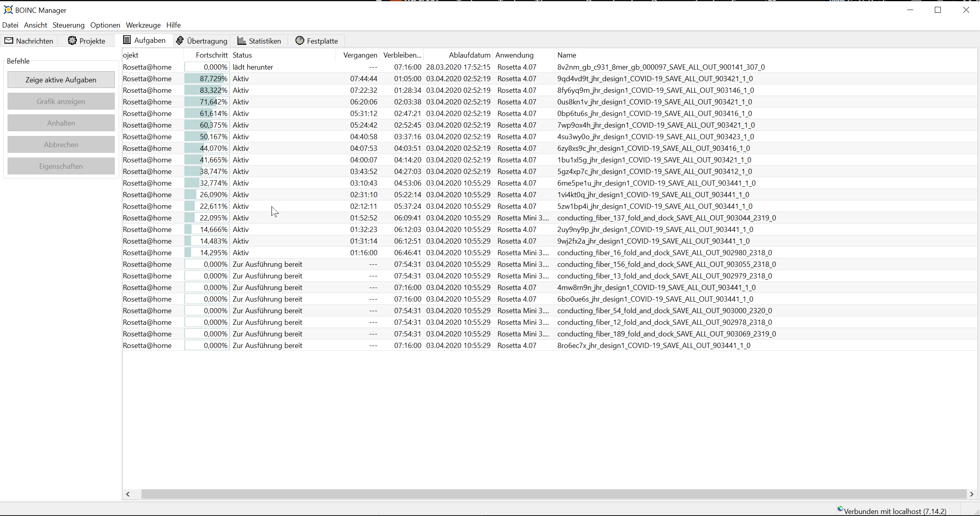
Task: Click the Statistiken bar chart icon
Action: [242, 40]
